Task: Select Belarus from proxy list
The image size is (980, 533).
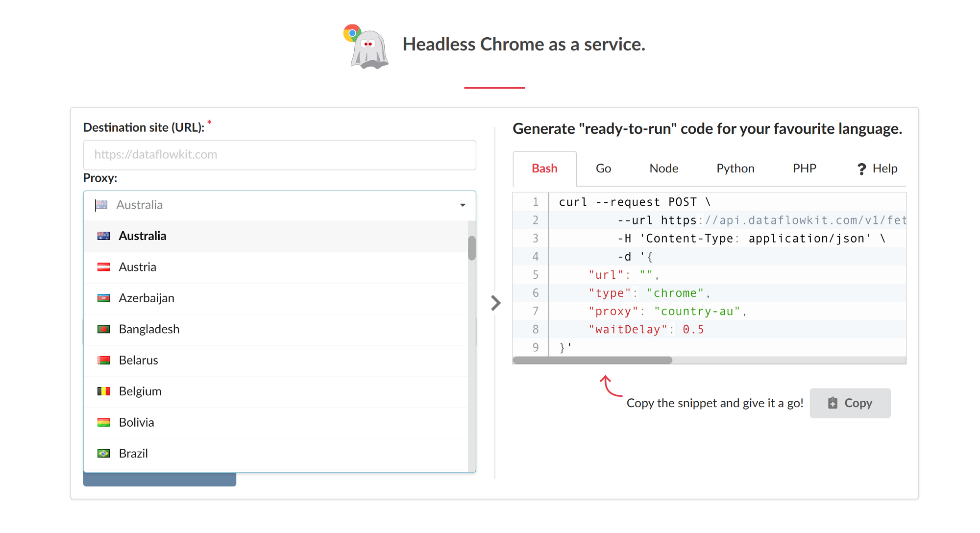Action: point(139,361)
